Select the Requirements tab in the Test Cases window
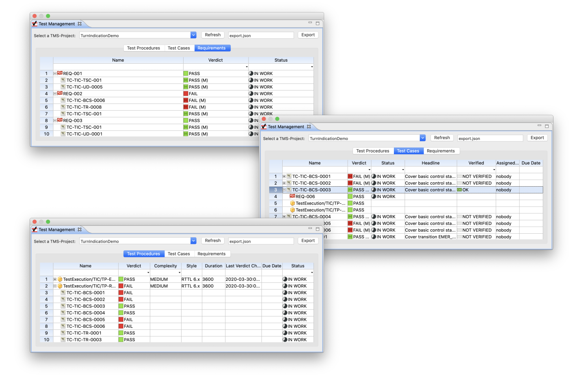 (441, 151)
